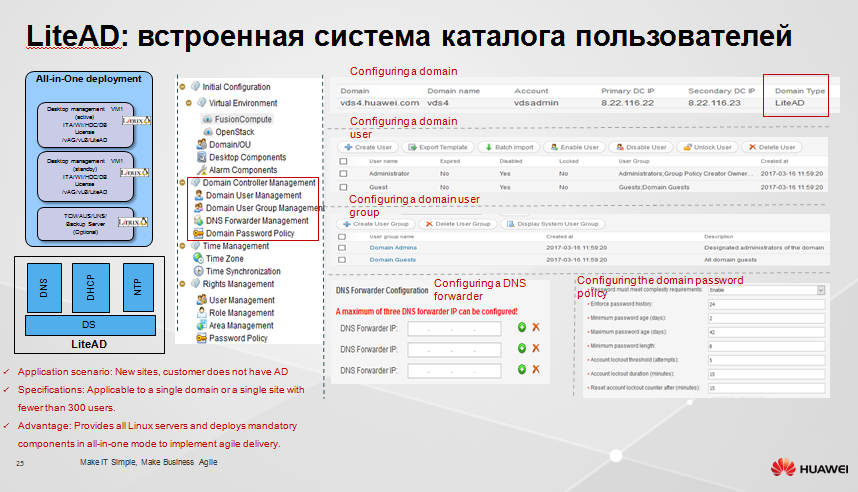The width and height of the screenshot is (858, 492).
Task: Open the Domain Admins group link
Action: point(393,248)
